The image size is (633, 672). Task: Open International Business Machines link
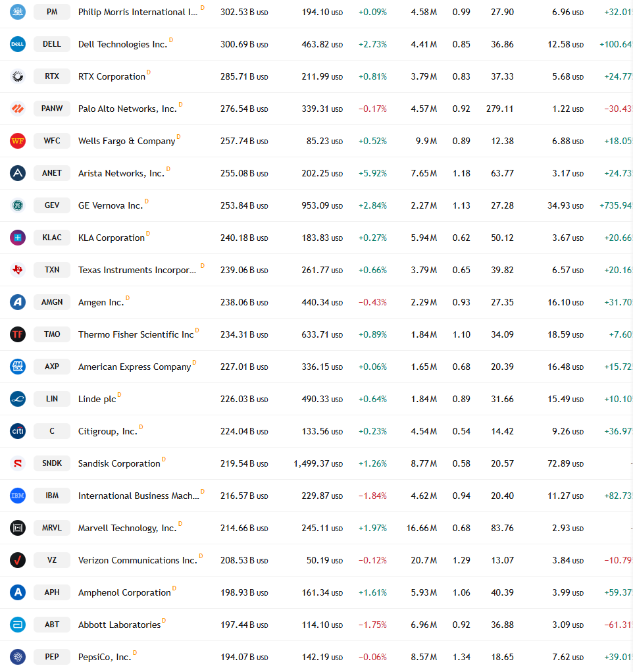click(138, 496)
